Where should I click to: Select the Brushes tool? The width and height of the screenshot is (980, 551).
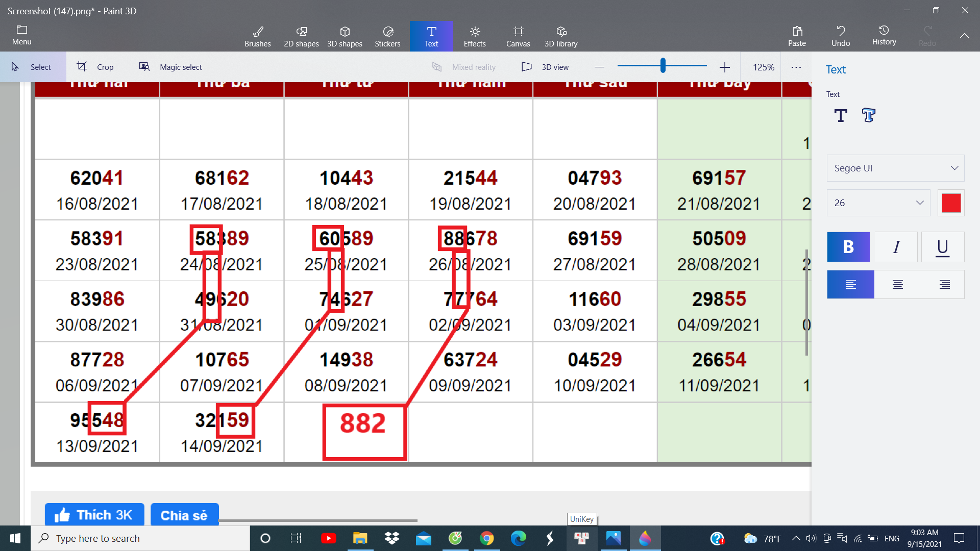(x=257, y=36)
